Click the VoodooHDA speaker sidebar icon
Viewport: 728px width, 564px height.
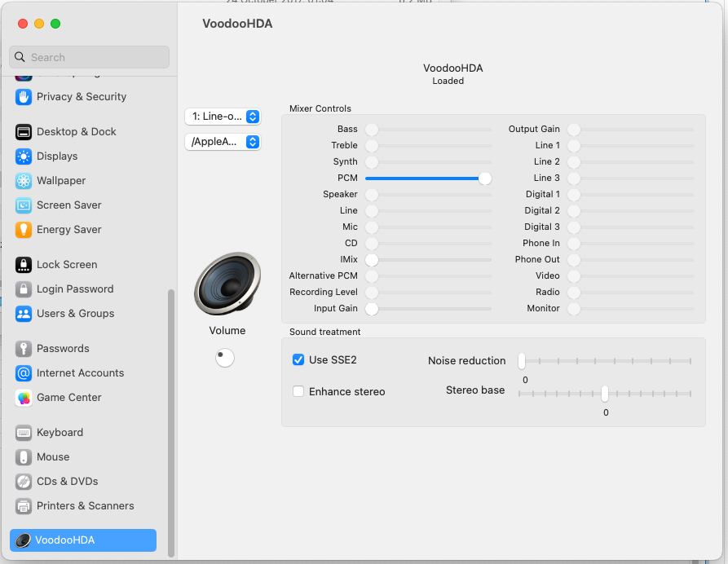click(x=23, y=540)
